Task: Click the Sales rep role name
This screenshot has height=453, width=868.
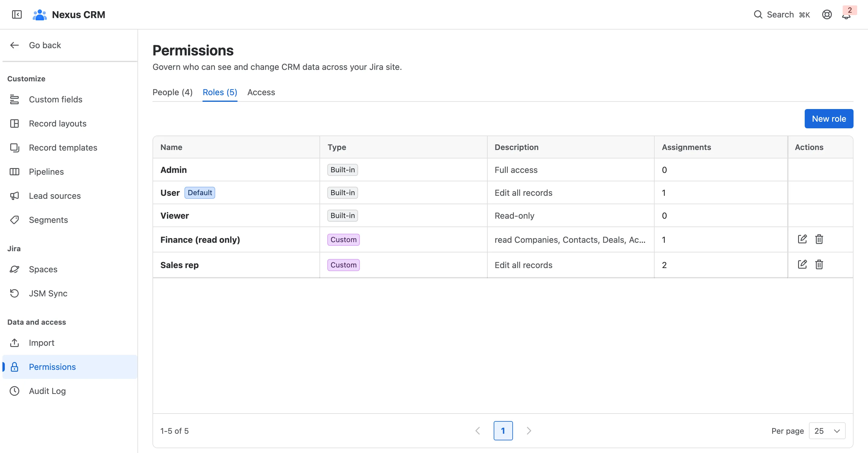Action: coord(180,265)
